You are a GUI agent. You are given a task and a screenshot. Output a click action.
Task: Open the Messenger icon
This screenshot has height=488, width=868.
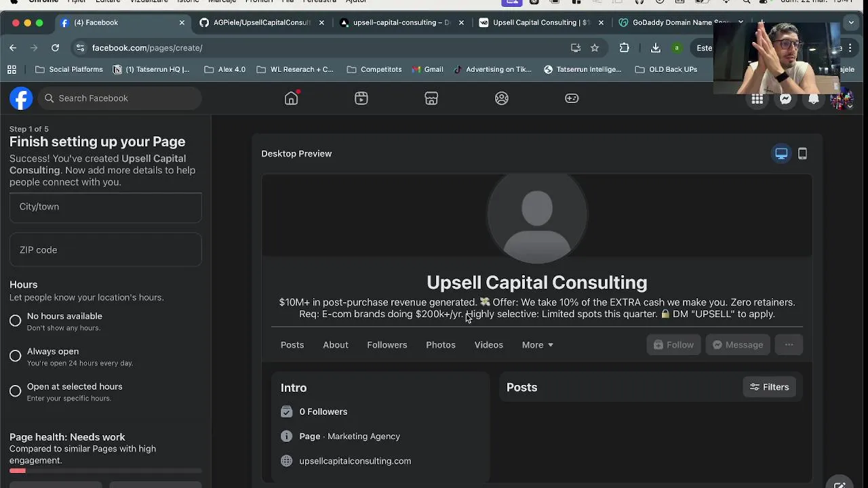pos(785,99)
